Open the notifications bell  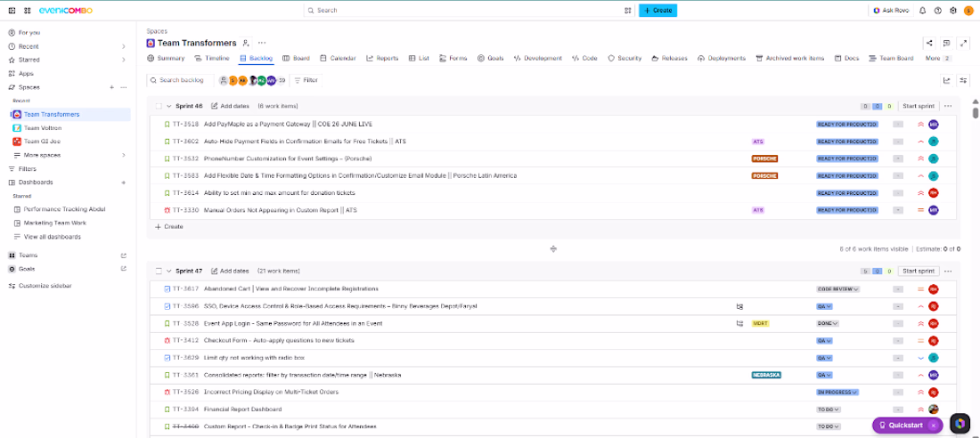point(922,11)
